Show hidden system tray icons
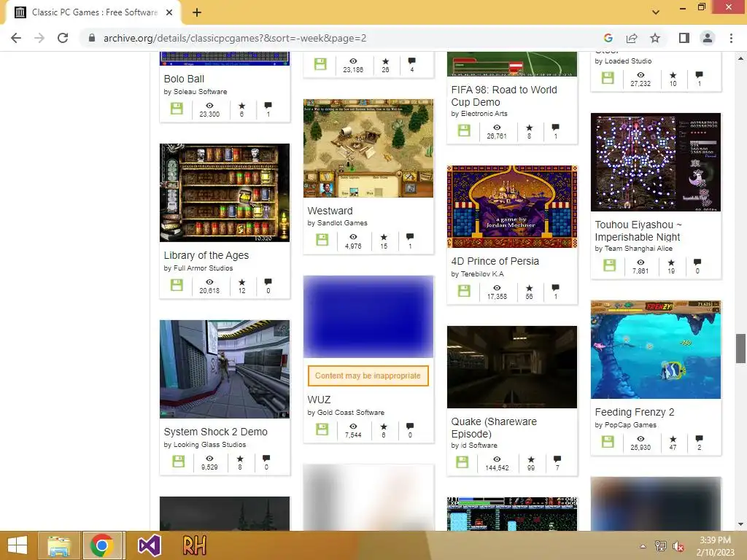The height and width of the screenshot is (560, 747). 643,546
